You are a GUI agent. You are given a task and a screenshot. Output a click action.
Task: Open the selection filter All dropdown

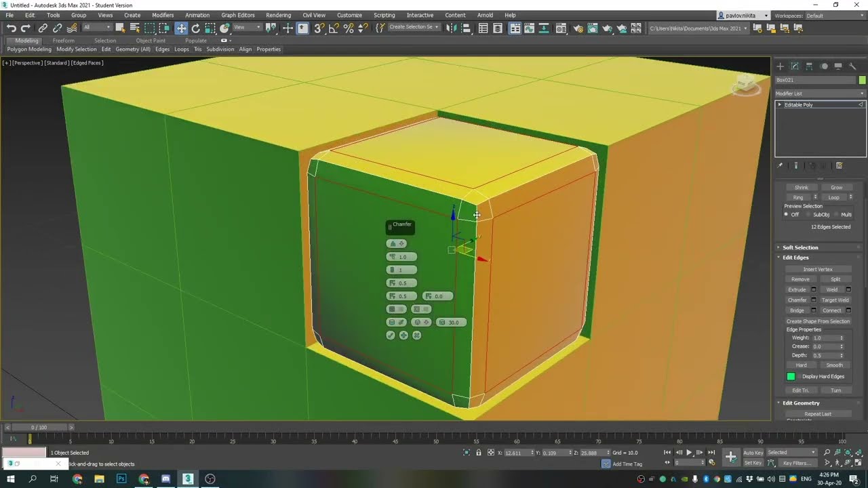pyautogui.click(x=97, y=28)
